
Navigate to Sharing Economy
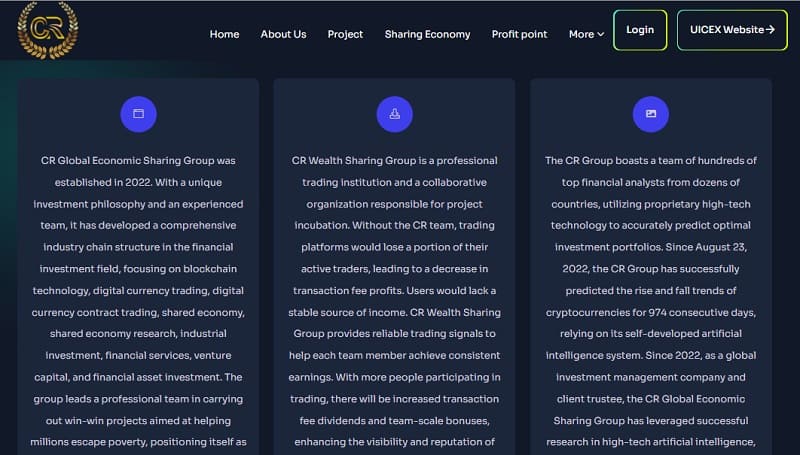427,34
